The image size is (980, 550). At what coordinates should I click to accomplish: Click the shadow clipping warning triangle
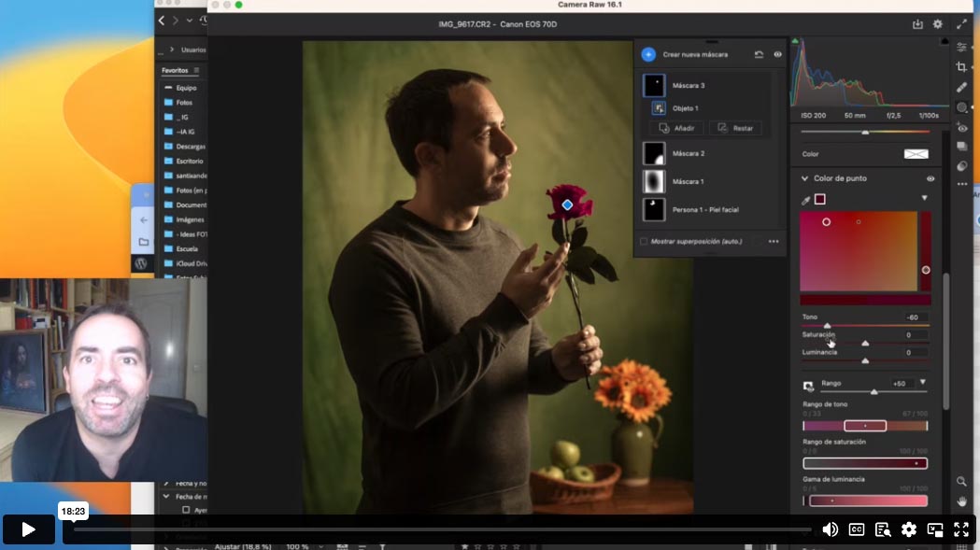click(x=795, y=41)
